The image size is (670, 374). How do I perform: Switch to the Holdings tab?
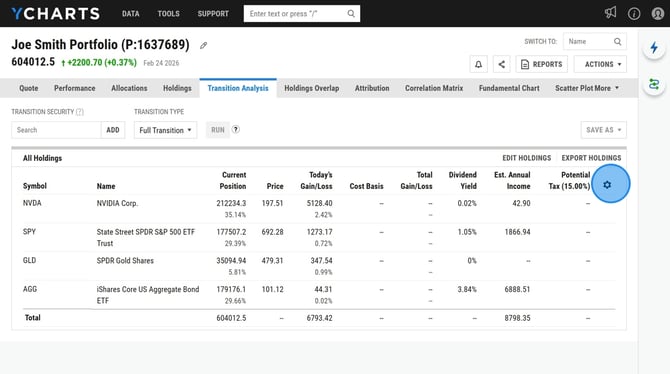click(x=177, y=88)
